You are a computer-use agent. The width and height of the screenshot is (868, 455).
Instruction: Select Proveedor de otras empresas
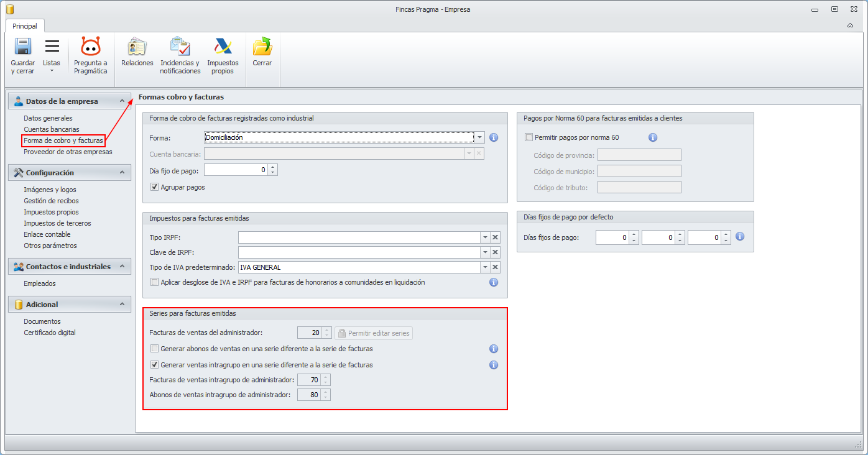pyautogui.click(x=68, y=152)
